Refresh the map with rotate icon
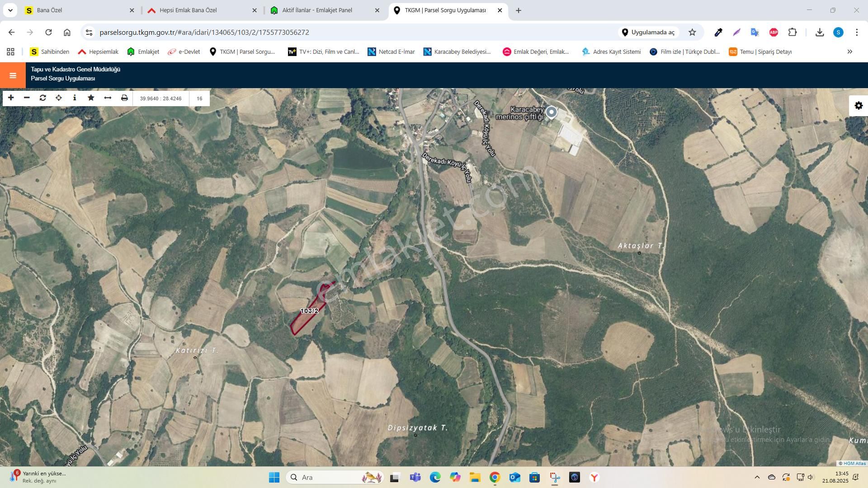The width and height of the screenshot is (868, 488). pos(43,98)
